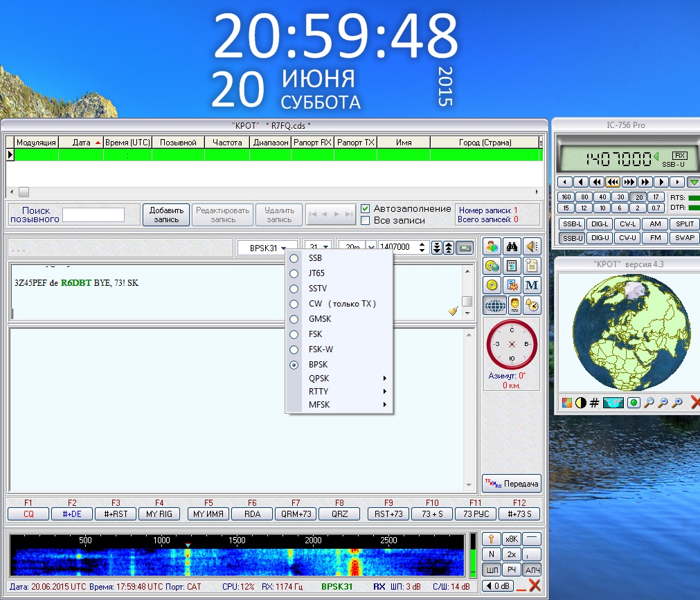
Task: Open the bold M macros icon
Action: click(532, 284)
